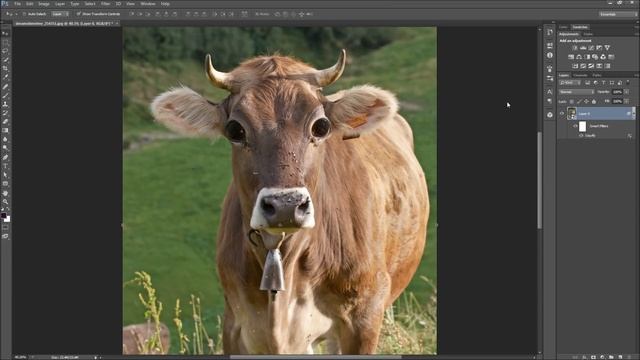This screenshot has width=640, height=360.
Task: Open the layer filter Kind dropdown
Action: pos(569,82)
